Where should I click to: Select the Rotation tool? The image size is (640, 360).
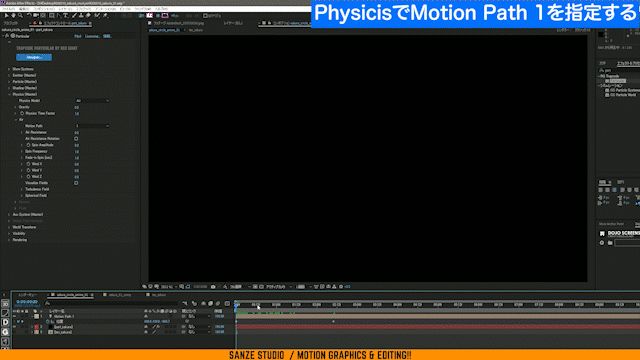click(29, 16)
